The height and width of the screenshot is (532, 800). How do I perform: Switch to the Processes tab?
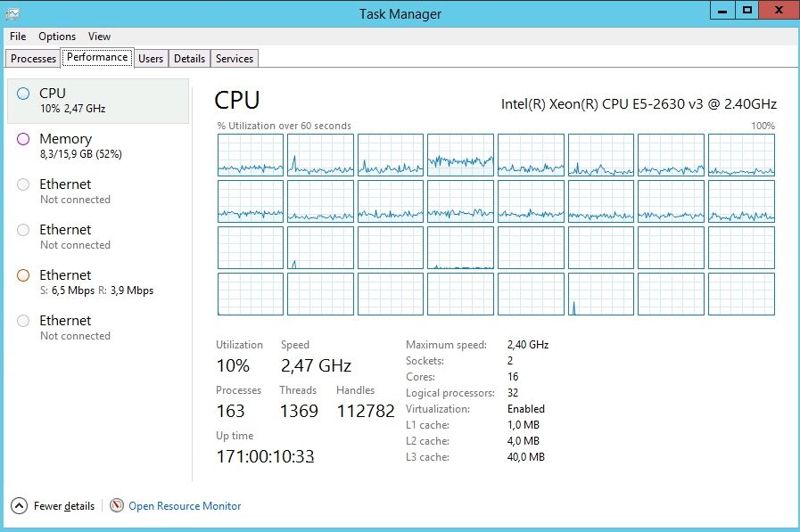coord(33,58)
